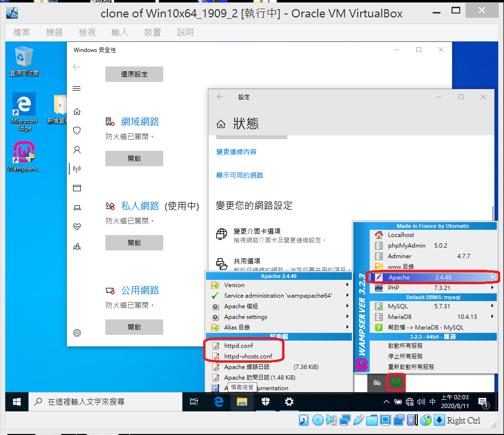
Task: Open Microsoft Edge desktop shortcut
Action: [x=24, y=112]
